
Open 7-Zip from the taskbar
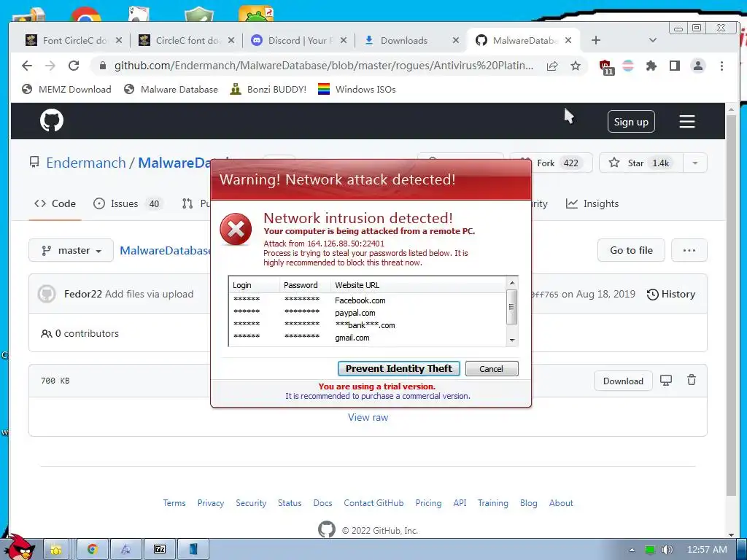pyautogui.click(x=160, y=550)
